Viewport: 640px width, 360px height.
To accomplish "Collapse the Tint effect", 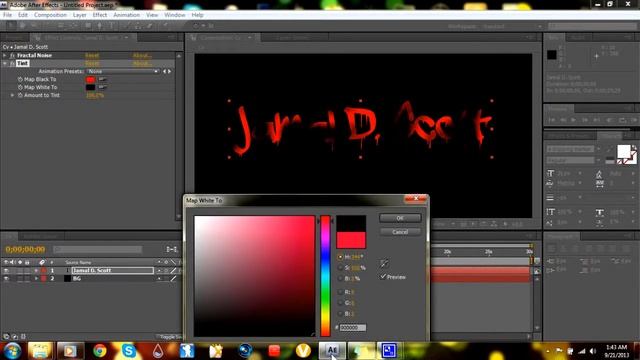I will click(5, 63).
